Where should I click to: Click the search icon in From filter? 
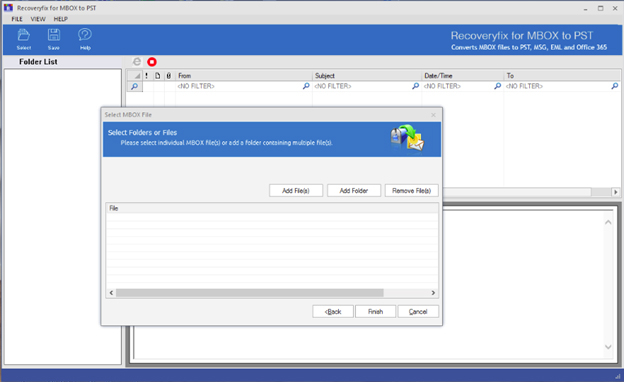click(306, 86)
